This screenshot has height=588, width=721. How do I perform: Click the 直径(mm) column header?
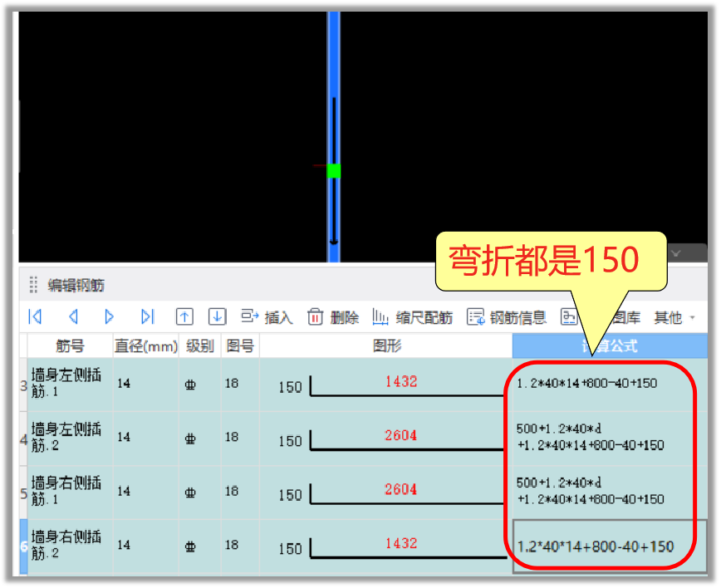[x=145, y=345]
